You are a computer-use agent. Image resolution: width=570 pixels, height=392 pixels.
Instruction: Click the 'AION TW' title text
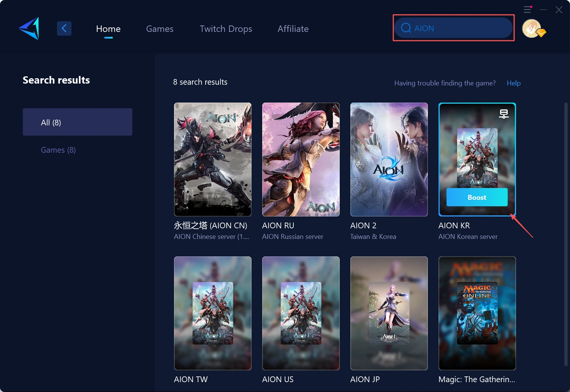[x=191, y=379]
